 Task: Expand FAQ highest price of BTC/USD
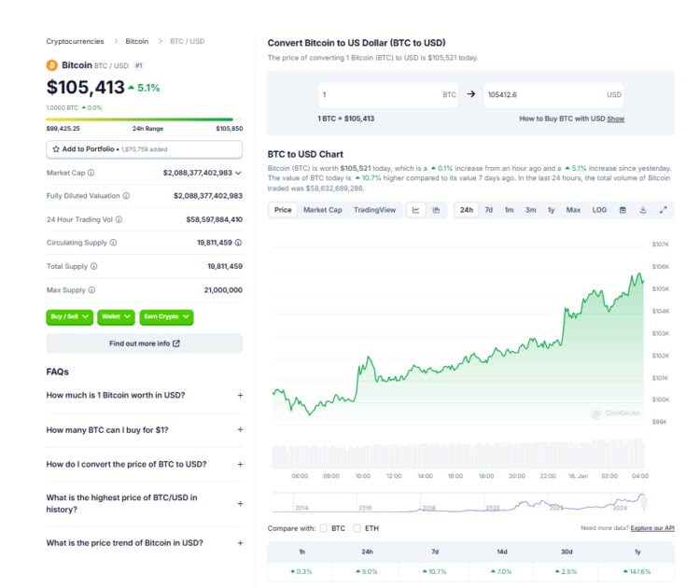click(x=144, y=504)
